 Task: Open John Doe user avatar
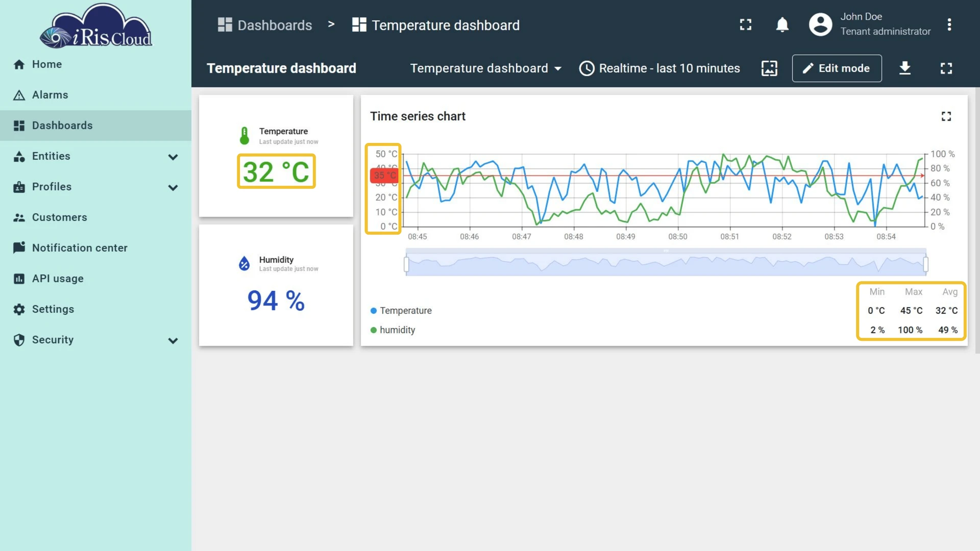point(821,24)
